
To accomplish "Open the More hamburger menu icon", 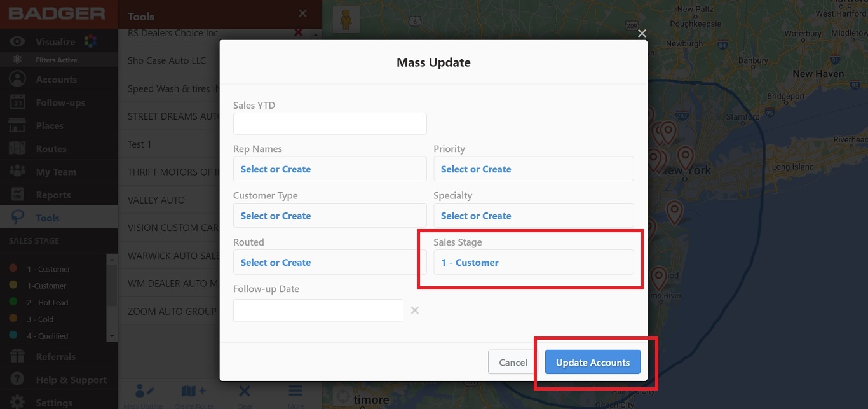I will 295,391.
